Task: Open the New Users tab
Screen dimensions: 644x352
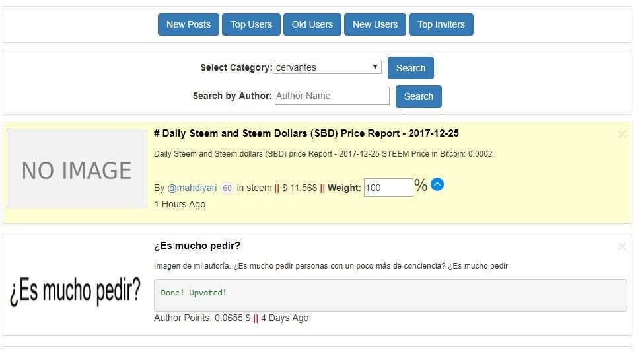Action: click(375, 24)
